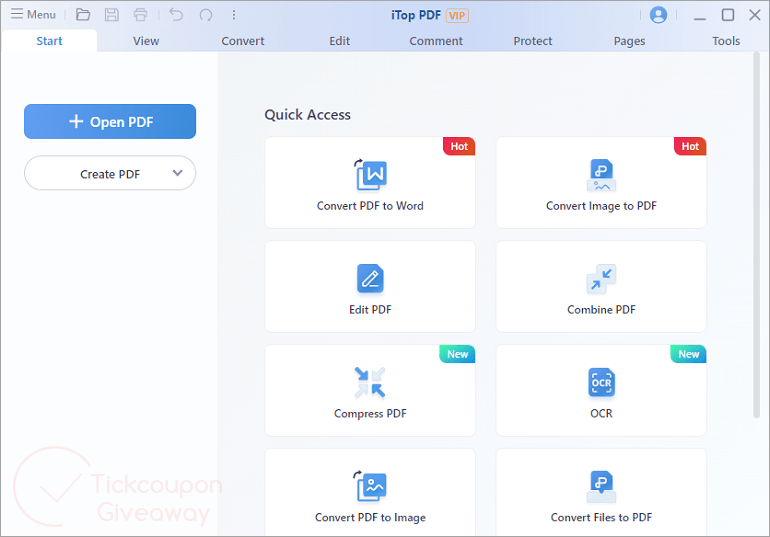
Task: Click the OCR text label
Action: (601, 413)
